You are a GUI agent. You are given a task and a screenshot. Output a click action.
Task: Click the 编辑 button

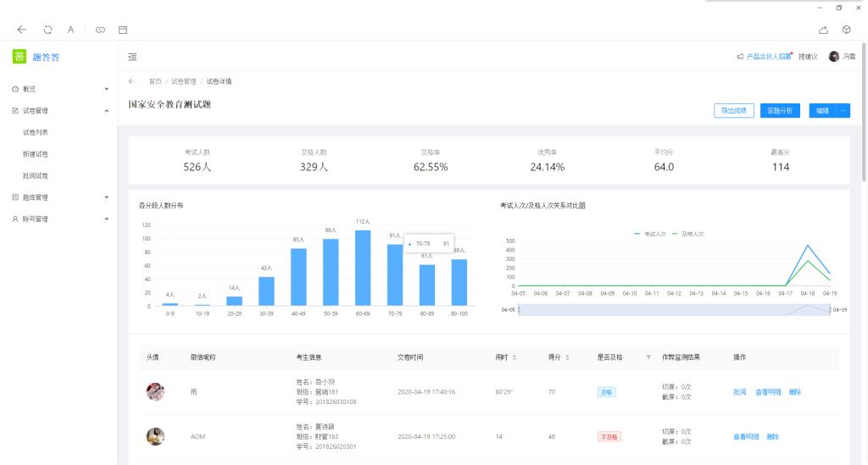click(x=822, y=111)
